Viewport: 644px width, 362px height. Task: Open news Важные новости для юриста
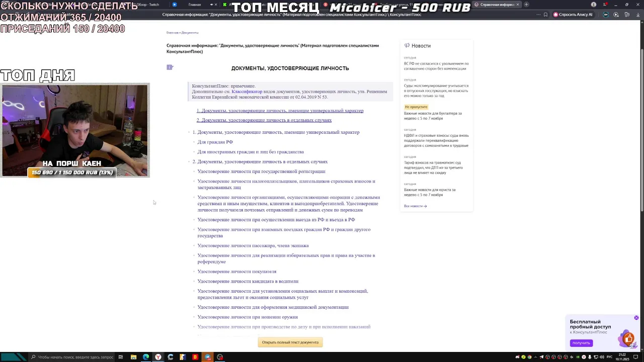tap(430, 192)
